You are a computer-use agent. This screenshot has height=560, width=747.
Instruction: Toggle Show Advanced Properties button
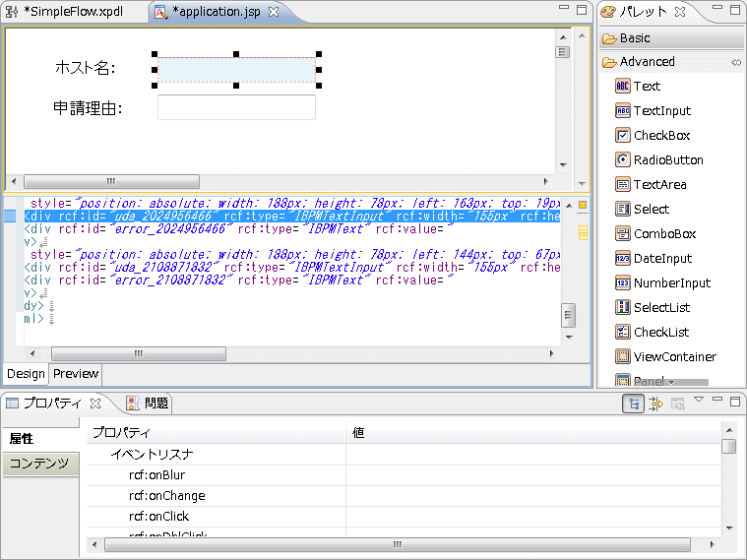point(656,404)
